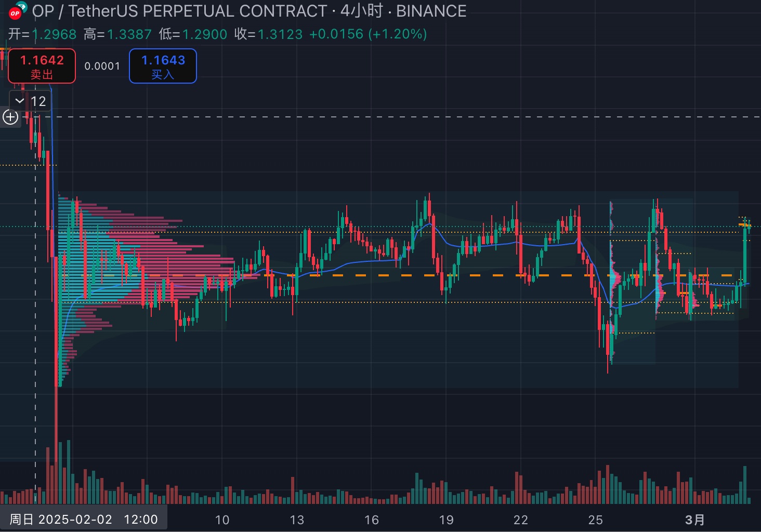Image resolution: width=761 pixels, height=532 pixels.
Task: Click the 高=1.3387 high price value
Action: click(117, 34)
